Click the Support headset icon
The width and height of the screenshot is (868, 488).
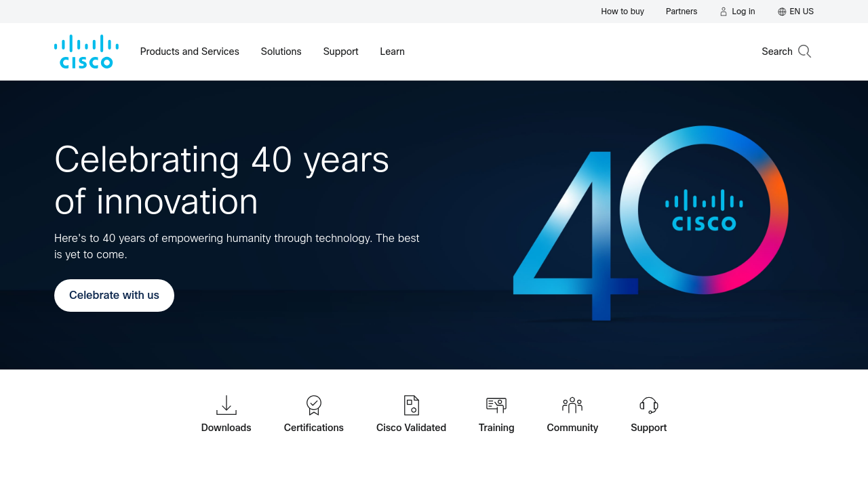(x=649, y=405)
